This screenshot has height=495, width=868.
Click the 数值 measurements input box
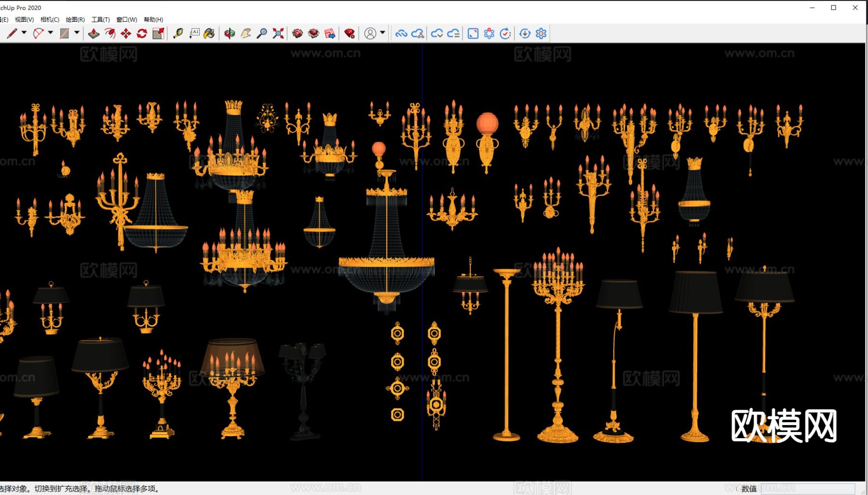tap(808, 488)
